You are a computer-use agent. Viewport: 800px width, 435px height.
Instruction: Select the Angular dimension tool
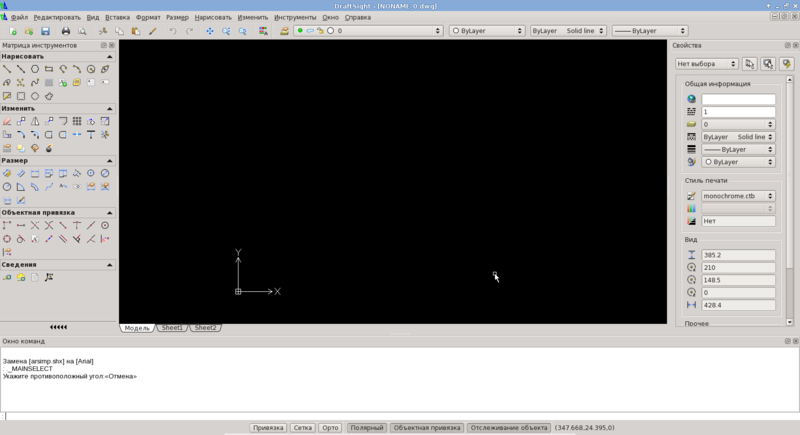click(x=21, y=187)
